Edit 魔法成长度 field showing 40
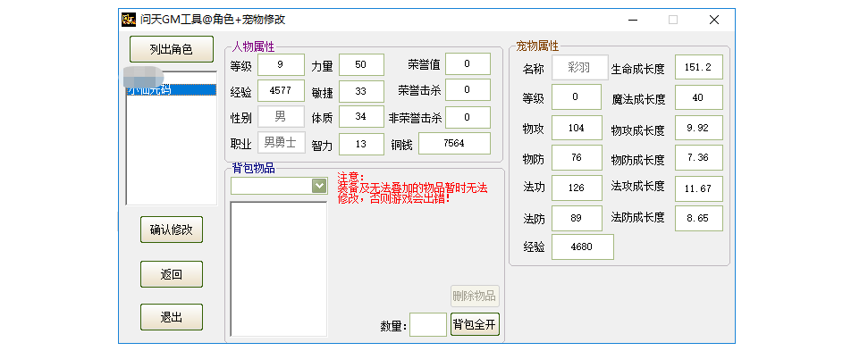 (699, 97)
